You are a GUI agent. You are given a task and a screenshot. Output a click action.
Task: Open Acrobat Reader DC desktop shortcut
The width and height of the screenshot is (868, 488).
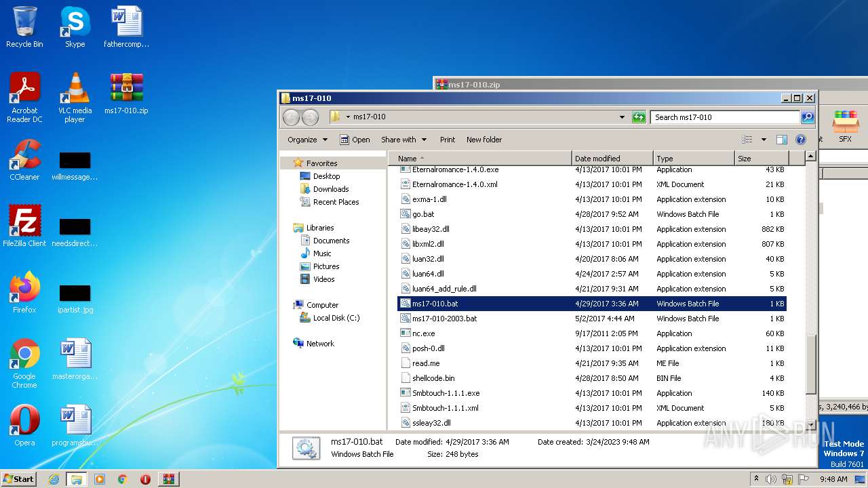[24, 98]
